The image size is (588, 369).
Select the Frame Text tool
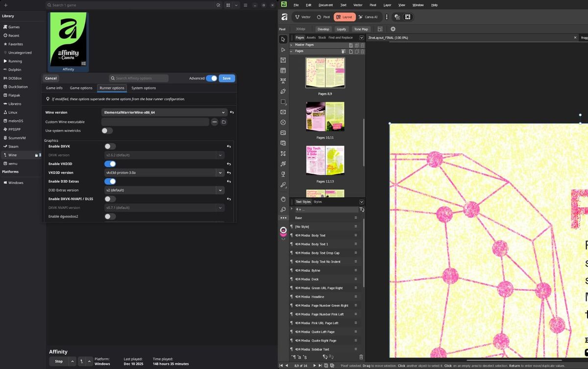pyautogui.click(x=283, y=60)
